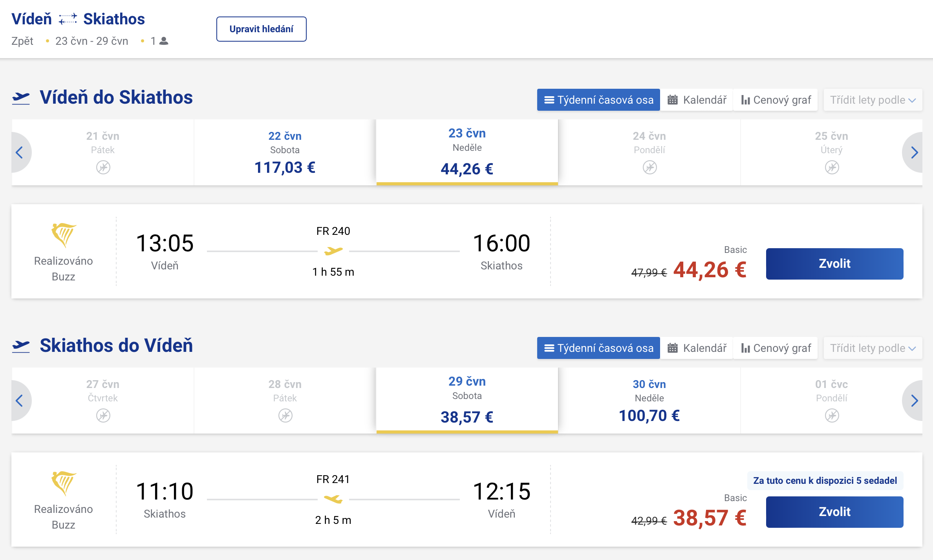This screenshot has width=933, height=560.
Task: Expand outbound Třídit lety podle dropdown
Action: [873, 100]
